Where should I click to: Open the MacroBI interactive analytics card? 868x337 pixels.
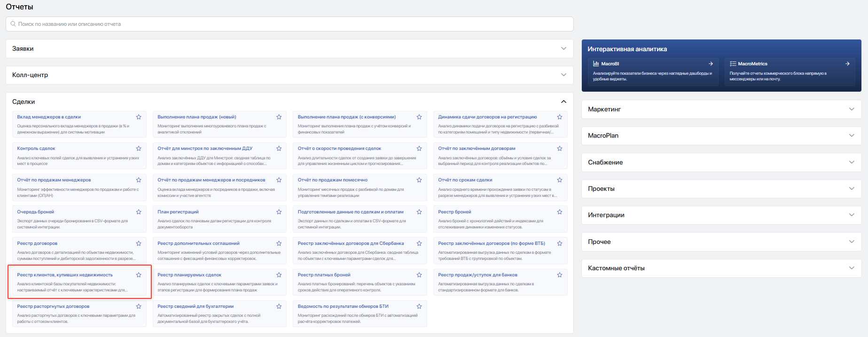(653, 71)
